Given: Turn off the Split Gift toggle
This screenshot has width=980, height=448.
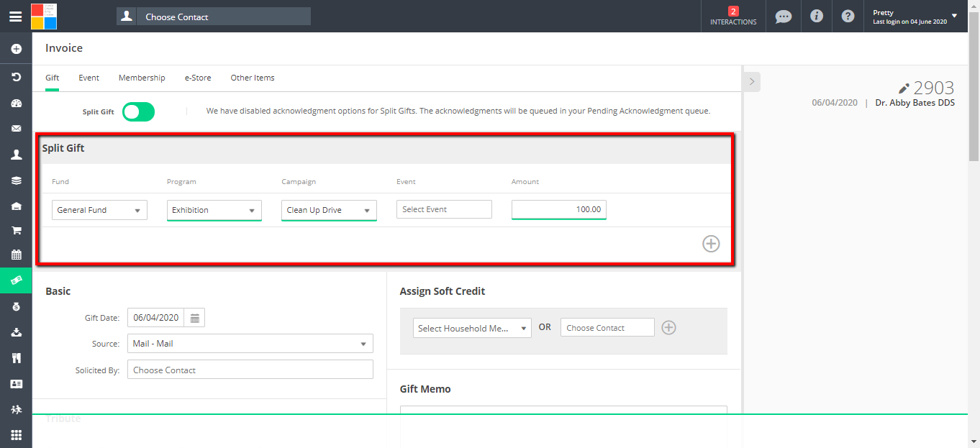Looking at the screenshot, I should (x=138, y=112).
